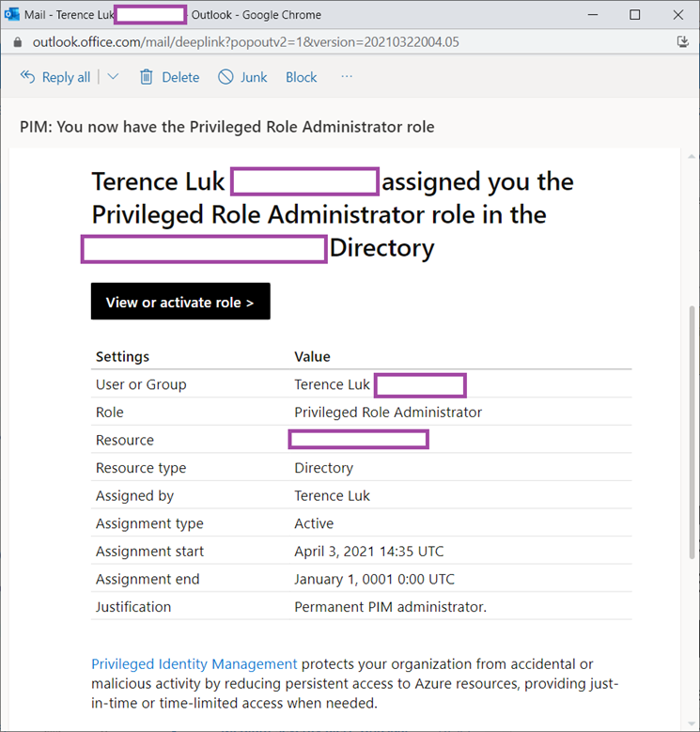Select the 'User or Group' setting label

141,384
